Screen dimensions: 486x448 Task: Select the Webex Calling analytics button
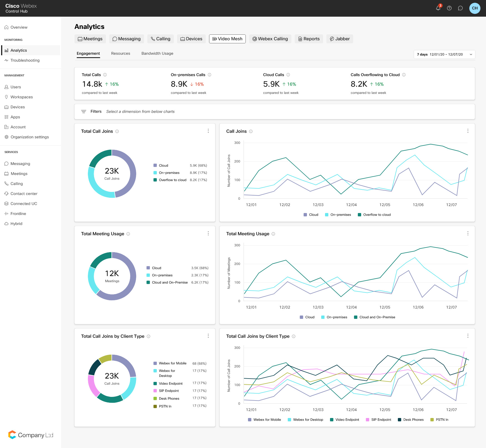click(x=270, y=39)
